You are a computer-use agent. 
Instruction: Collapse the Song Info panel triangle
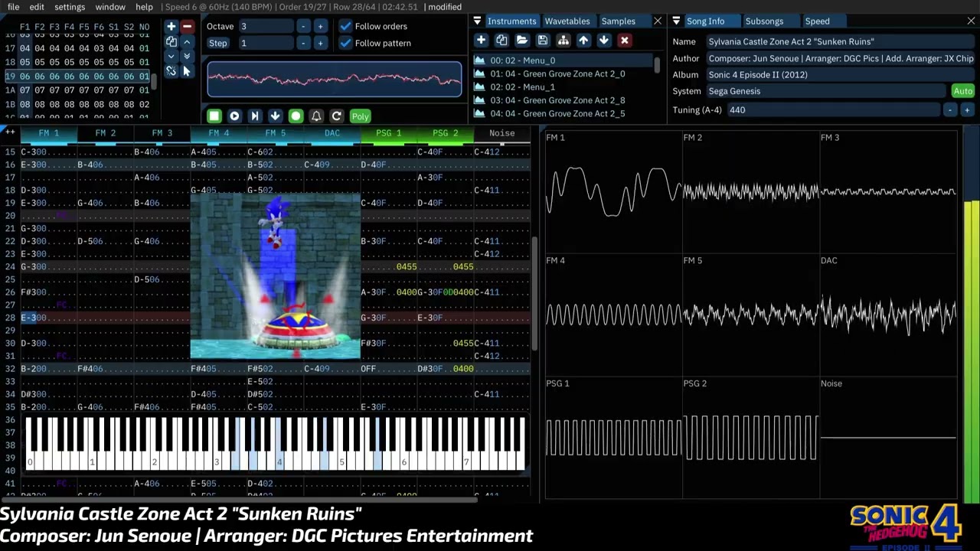[676, 21]
